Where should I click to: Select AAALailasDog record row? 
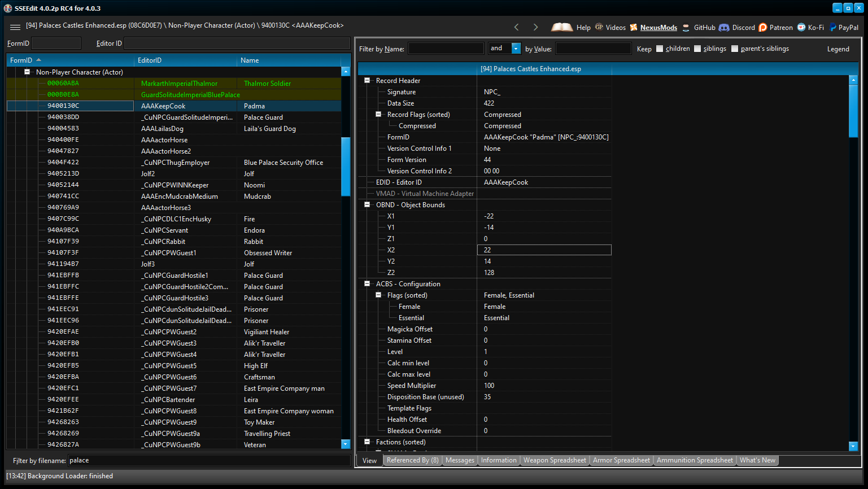click(x=174, y=129)
